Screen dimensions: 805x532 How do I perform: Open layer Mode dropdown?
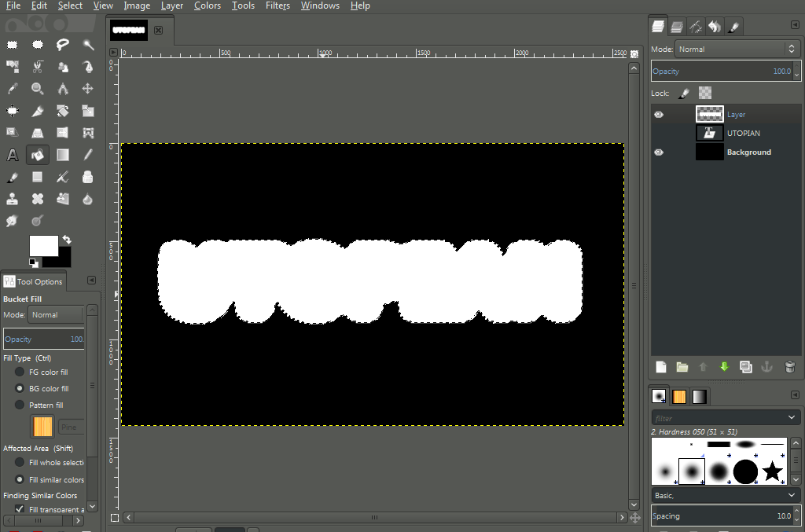tap(737, 50)
